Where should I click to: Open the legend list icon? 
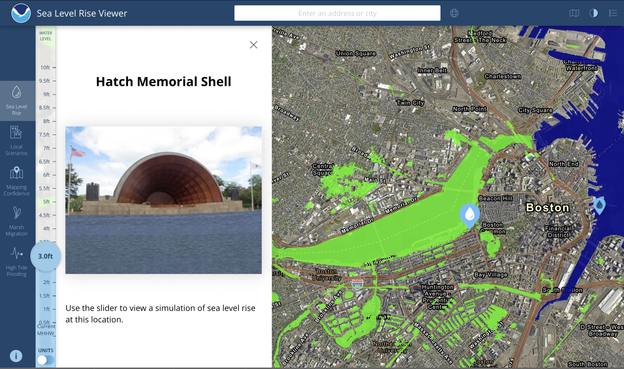click(x=613, y=13)
